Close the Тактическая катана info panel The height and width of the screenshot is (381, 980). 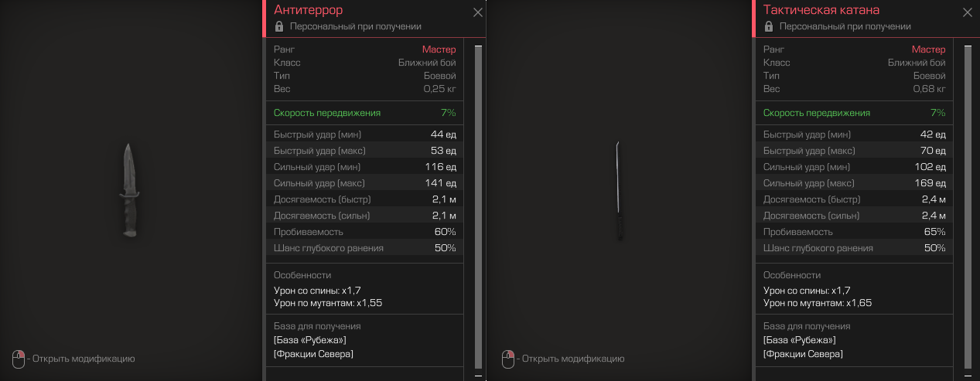(x=967, y=12)
